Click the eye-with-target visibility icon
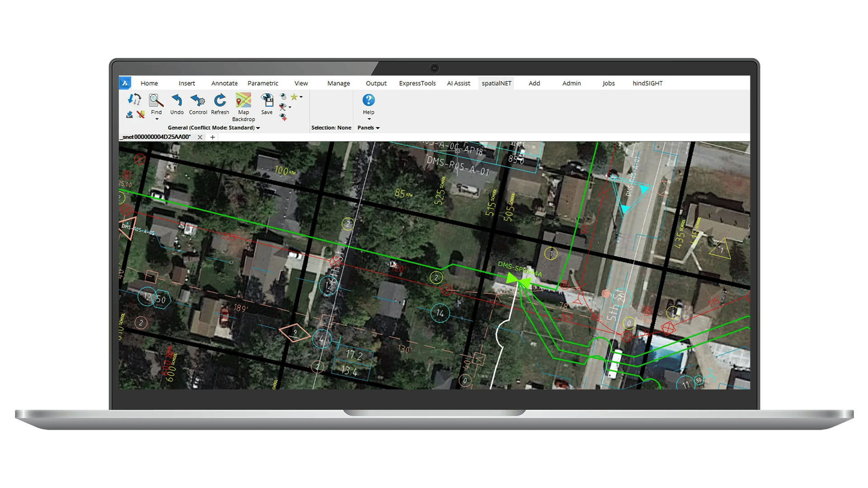This screenshot has width=868, height=488. pos(283,117)
